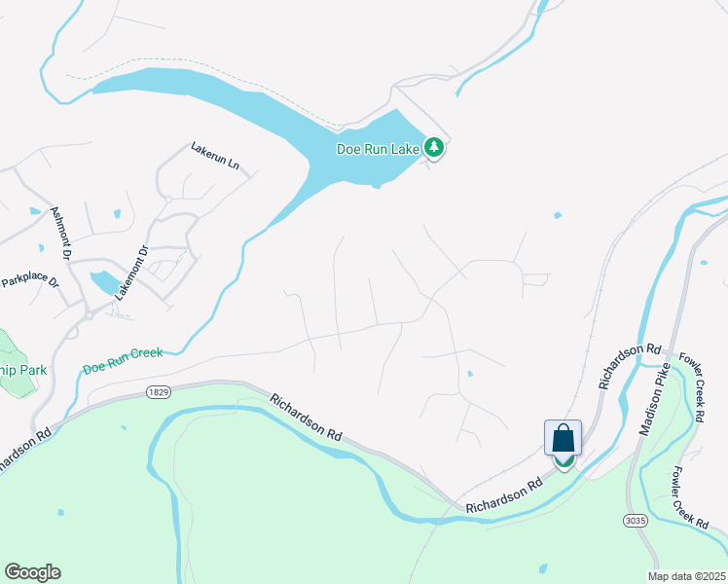Click the Doe Run Creek label
The width and height of the screenshot is (728, 584).
(x=123, y=361)
